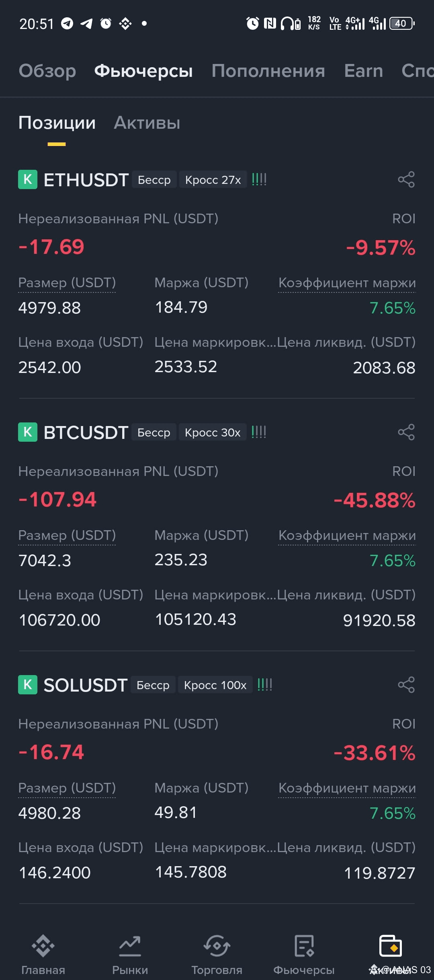Change SOLUSDT Кросс 100x leverage
Image resolution: width=434 pixels, height=980 pixels.
pos(215,685)
